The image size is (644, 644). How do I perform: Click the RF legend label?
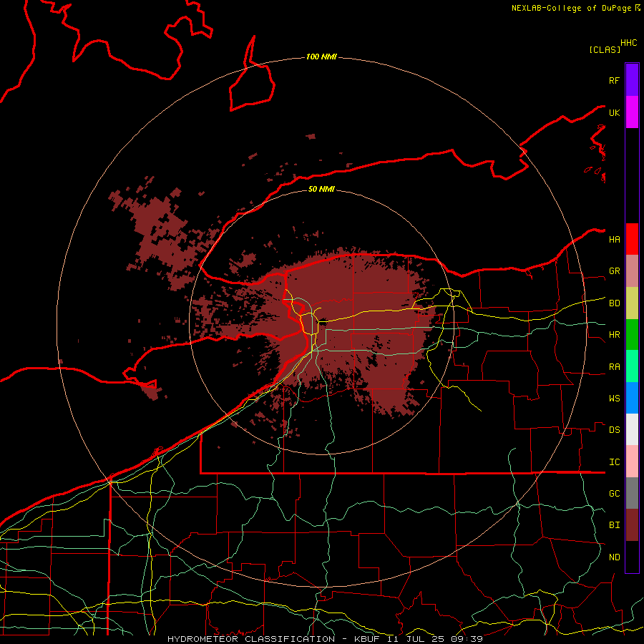click(x=614, y=80)
